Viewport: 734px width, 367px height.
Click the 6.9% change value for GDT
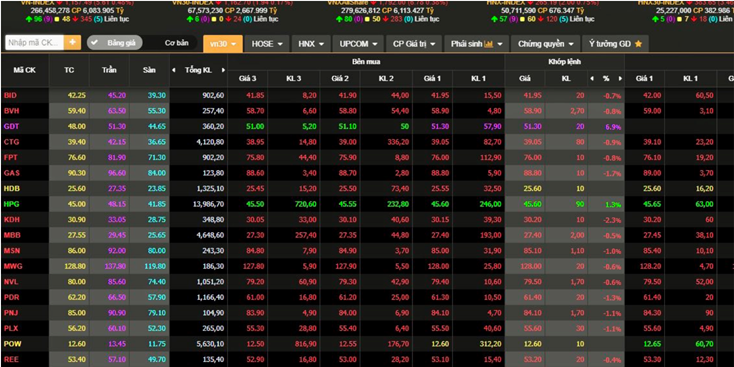[x=613, y=127]
